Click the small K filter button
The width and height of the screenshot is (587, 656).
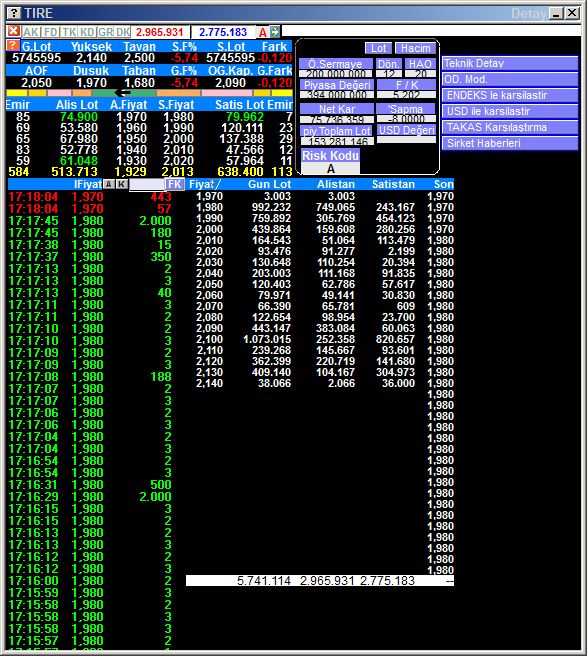pyautogui.click(x=121, y=184)
